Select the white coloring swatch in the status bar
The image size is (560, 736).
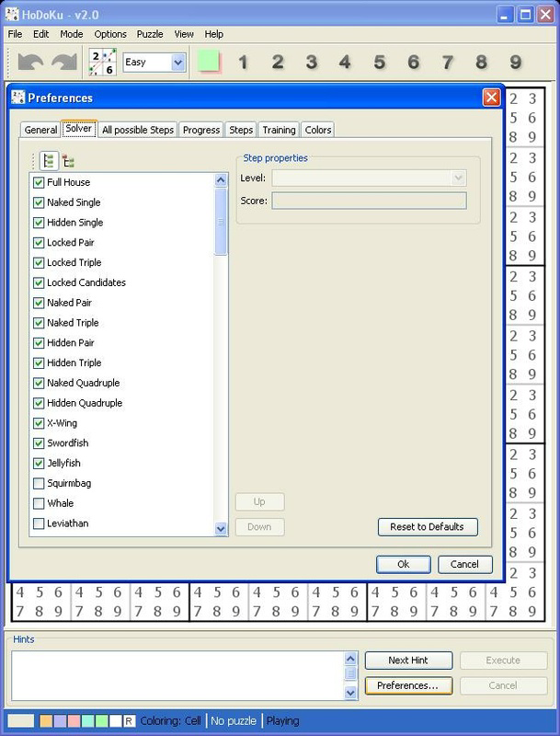[x=115, y=721]
